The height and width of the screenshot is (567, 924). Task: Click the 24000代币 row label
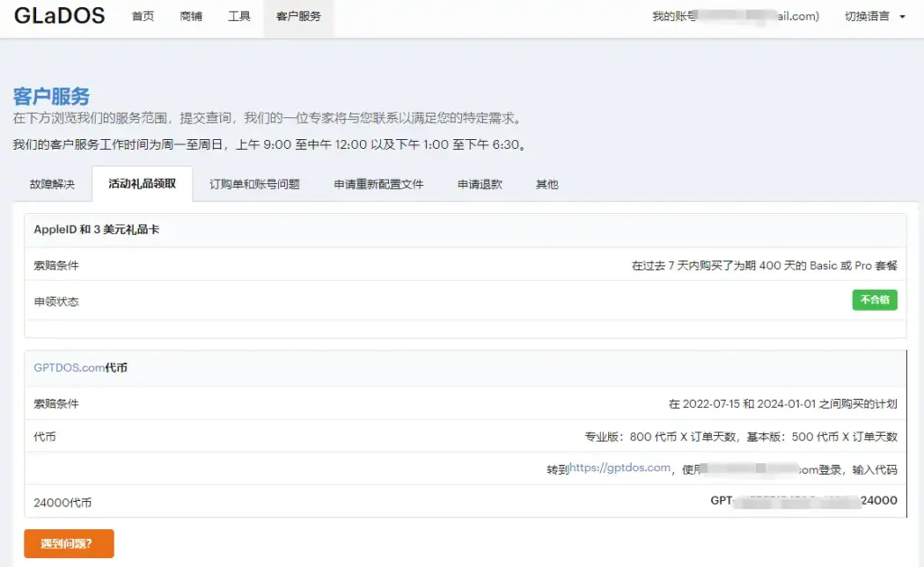point(62,503)
